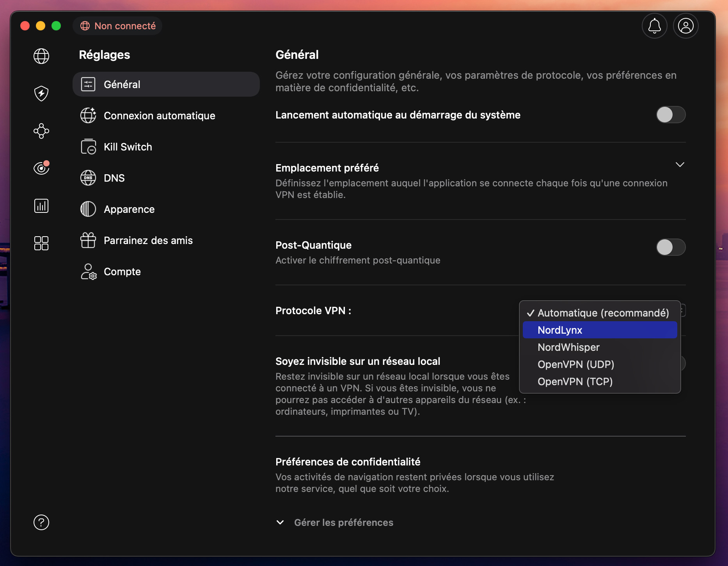The image size is (728, 566).
Task: Switch to the DNS settings section
Action: click(114, 178)
